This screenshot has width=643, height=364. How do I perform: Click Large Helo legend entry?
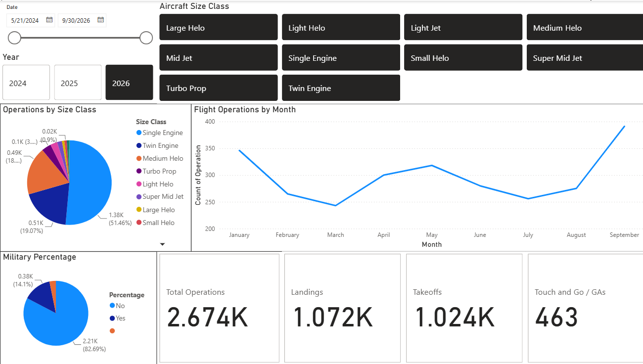[x=155, y=210]
